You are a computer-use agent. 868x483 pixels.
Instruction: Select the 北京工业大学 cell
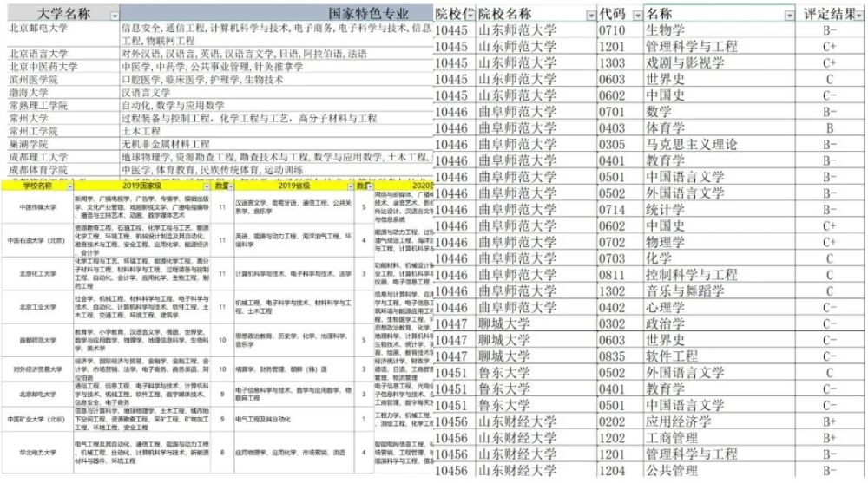pos(37,306)
